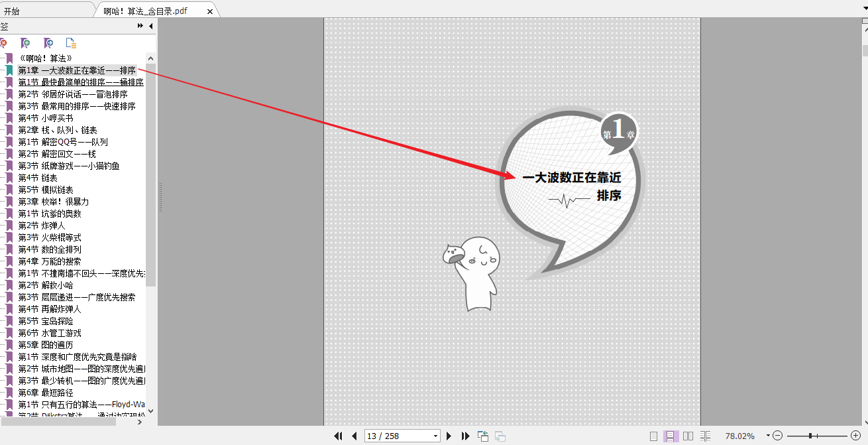Enable facing pages layout

(688, 436)
